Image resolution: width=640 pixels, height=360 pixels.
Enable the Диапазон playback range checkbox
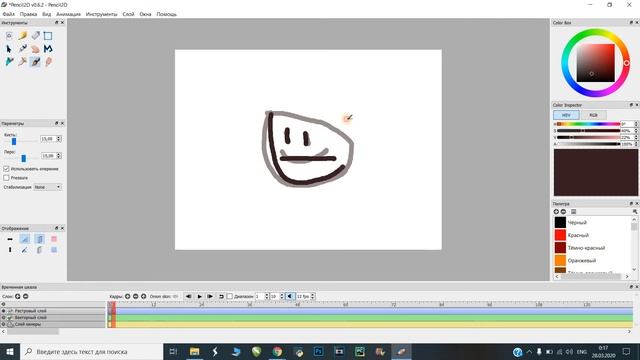click(x=230, y=296)
